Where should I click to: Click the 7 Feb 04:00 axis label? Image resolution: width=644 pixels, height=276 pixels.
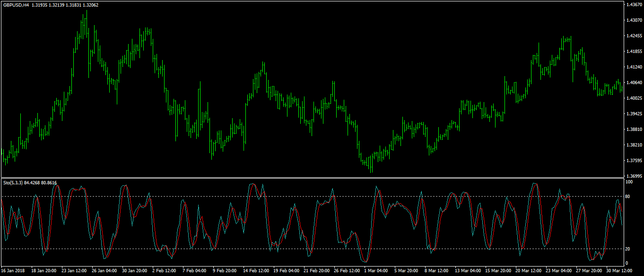pyautogui.click(x=195, y=271)
